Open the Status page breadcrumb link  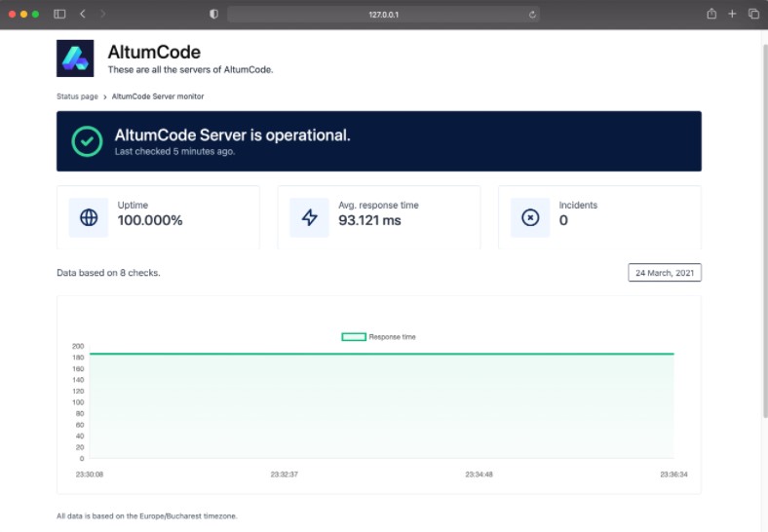click(x=77, y=96)
